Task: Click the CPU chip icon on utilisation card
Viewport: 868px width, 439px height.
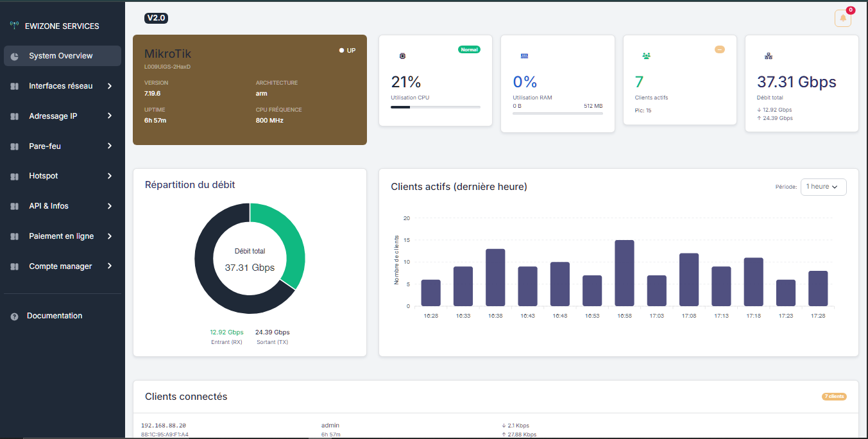Action: pyautogui.click(x=402, y=56)
